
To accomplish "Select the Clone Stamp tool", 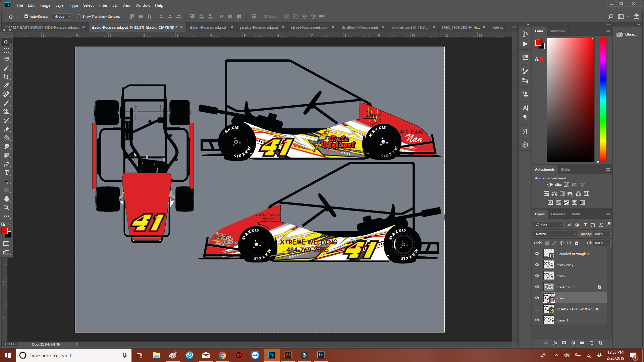I will [x=6, y=112].
